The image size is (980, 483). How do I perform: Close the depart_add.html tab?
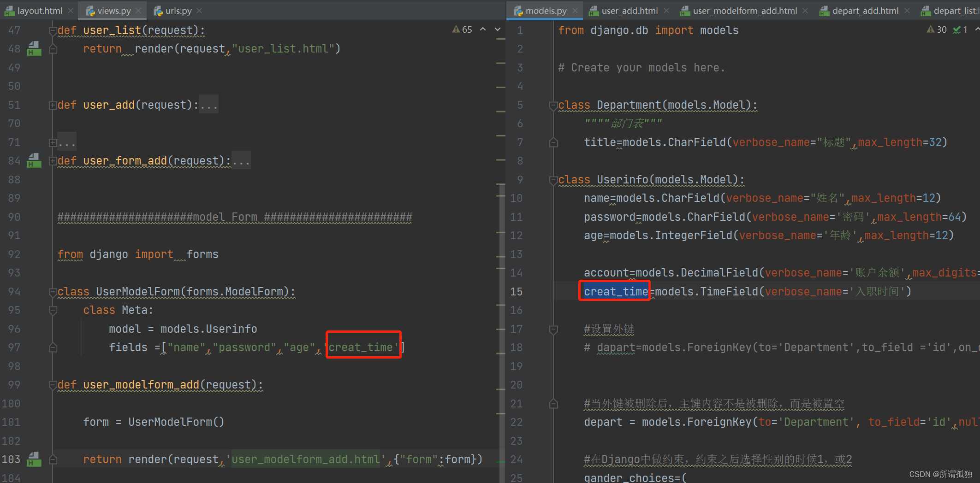click(907, 11)
